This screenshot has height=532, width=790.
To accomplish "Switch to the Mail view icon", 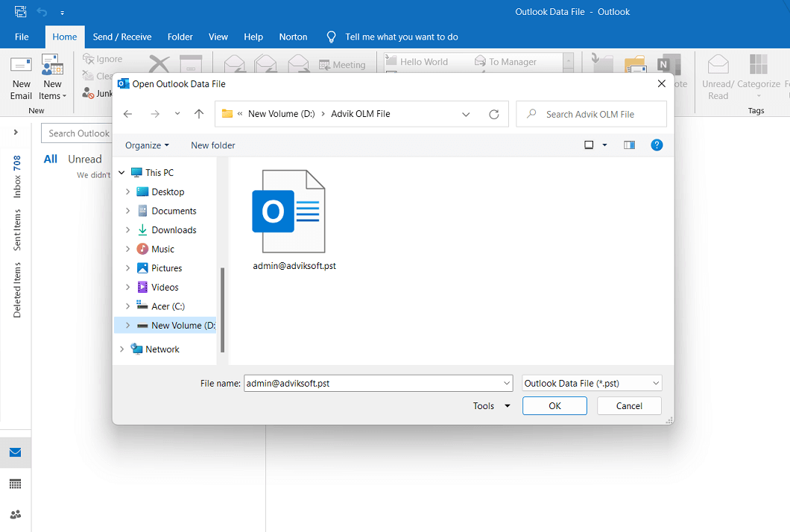I will [x=15, y=452].
